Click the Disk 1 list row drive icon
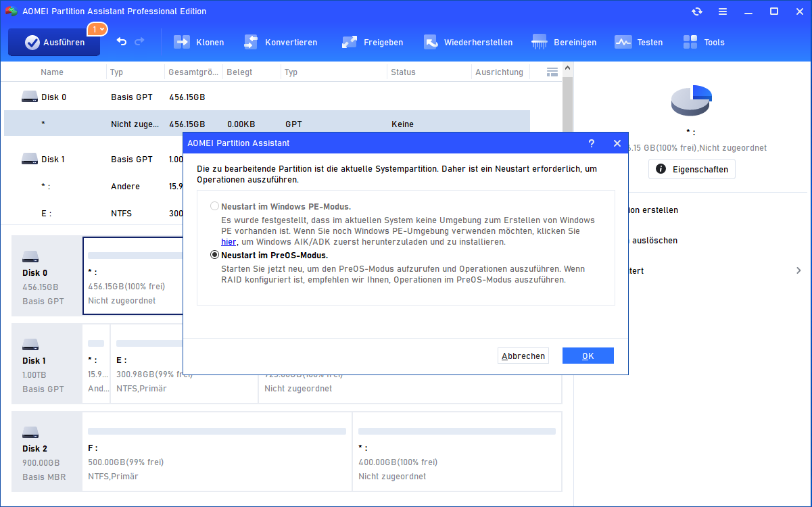 pyautogui.click(x=30, y=159)
